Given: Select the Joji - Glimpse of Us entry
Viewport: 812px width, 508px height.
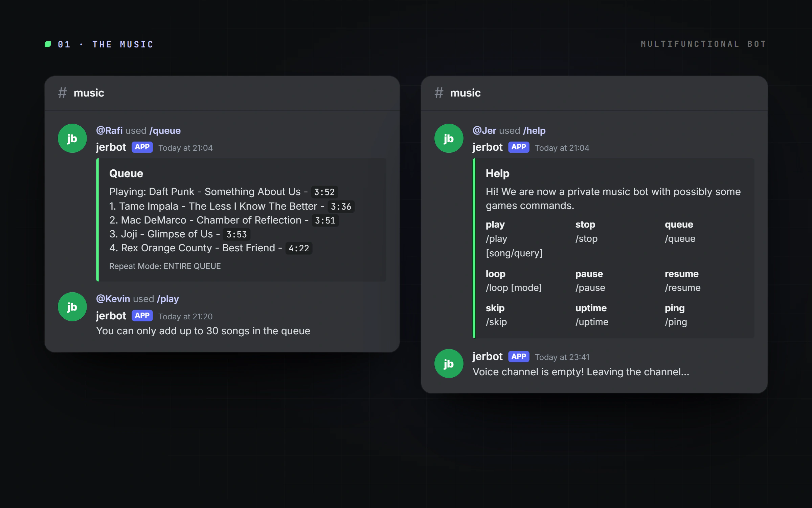Looking at the screenshot, I should click(180, 234).
